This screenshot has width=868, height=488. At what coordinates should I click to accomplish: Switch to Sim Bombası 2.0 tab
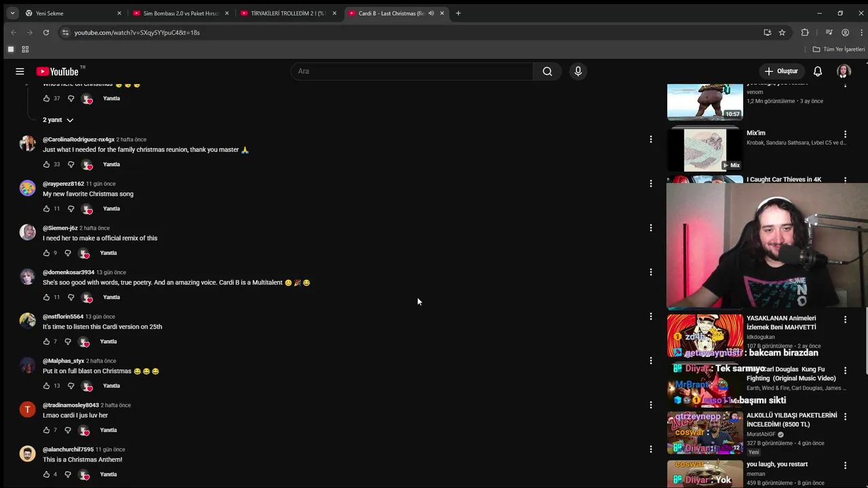tap(180, 13)
